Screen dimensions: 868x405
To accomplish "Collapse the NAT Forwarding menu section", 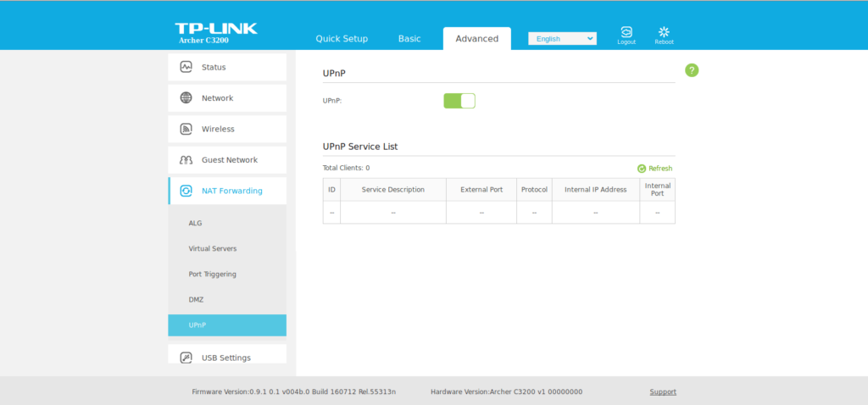I will pyautogui.click(x=231, y=191).
